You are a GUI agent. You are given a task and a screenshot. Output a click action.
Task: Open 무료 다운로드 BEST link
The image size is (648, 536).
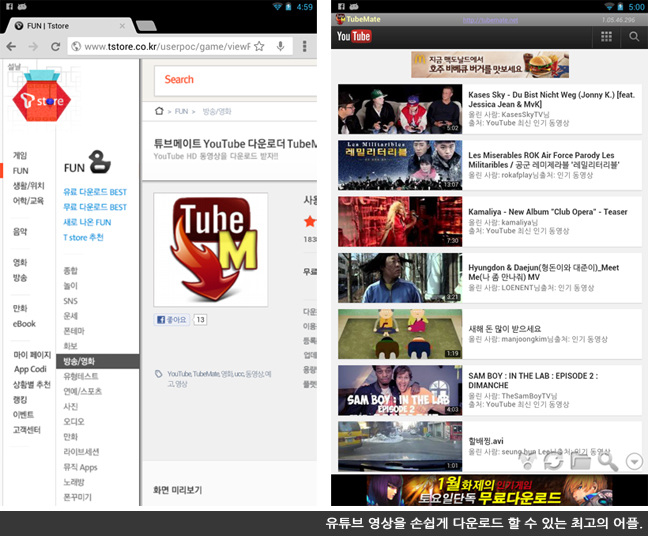point(95,207)
